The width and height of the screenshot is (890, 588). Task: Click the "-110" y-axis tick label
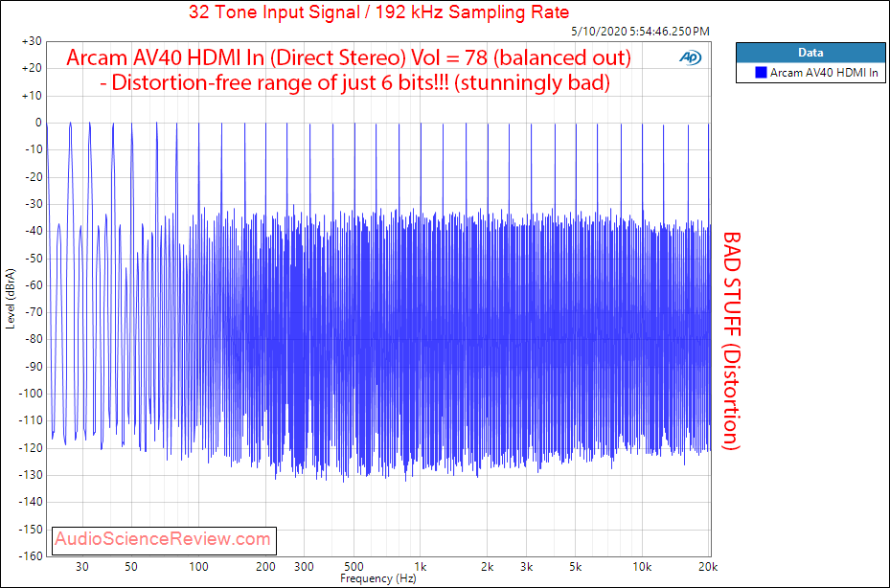click(x=31, y=420)
